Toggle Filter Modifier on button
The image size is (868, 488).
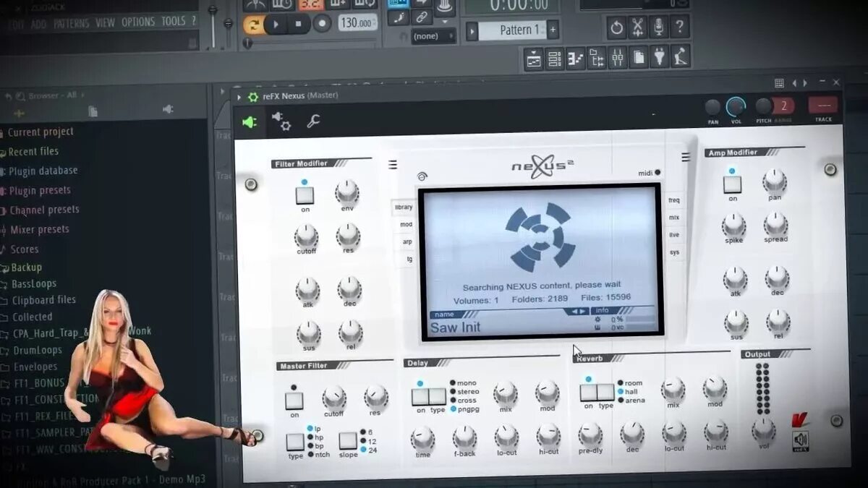(x=304, y=195)
